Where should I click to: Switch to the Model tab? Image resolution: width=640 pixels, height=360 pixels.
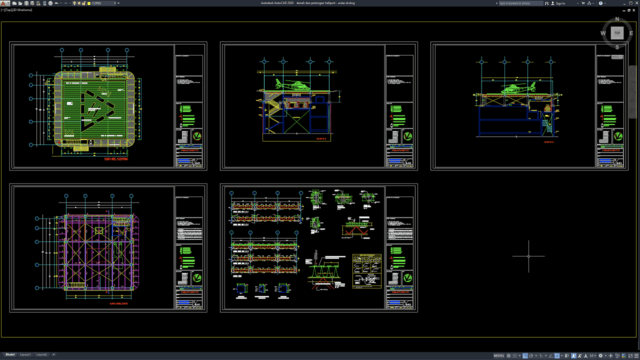(x=10, y=355)
